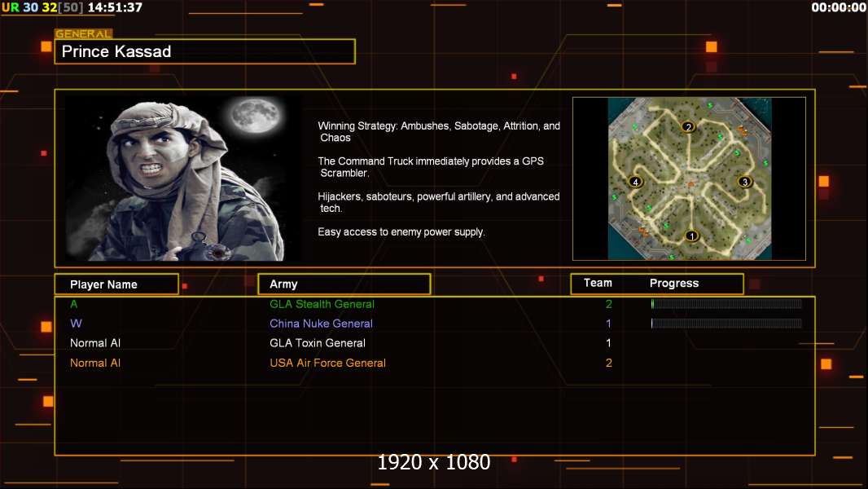Select player name W

[76, 324]
